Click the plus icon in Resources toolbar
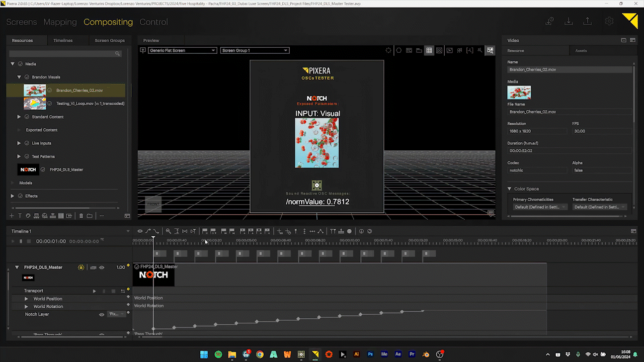644x362 pixels. [x=12, y=216]
